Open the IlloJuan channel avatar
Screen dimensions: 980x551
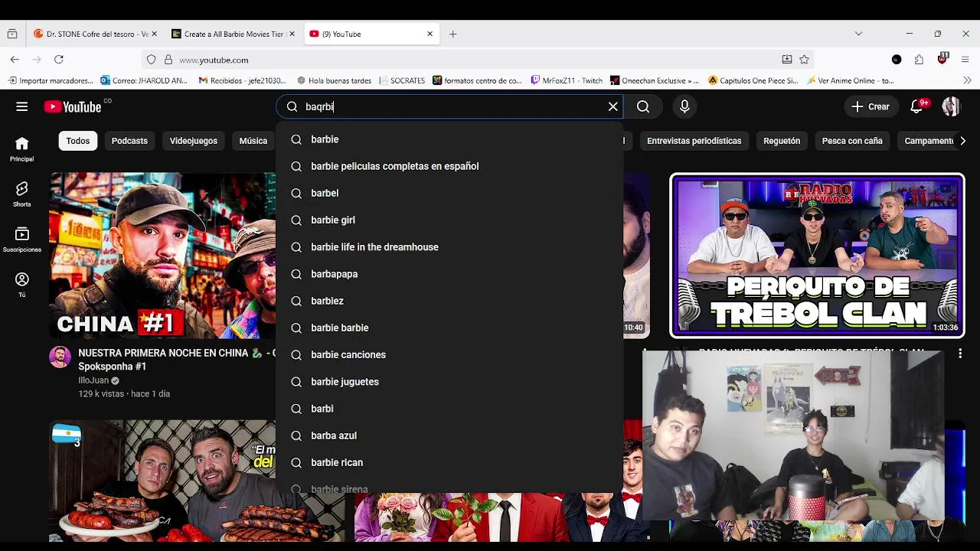coord(60,357)
